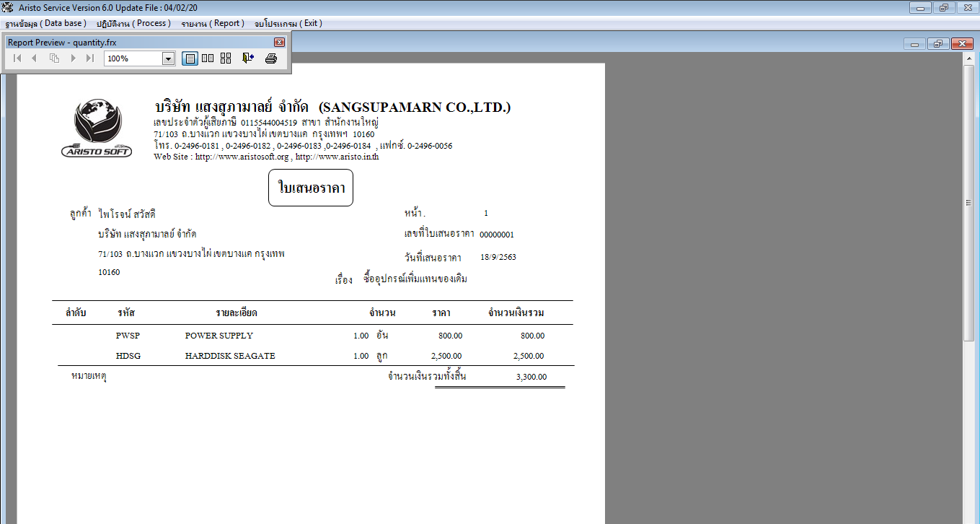
Task: Open the Exit menu
Action: (x=288, y=23)
